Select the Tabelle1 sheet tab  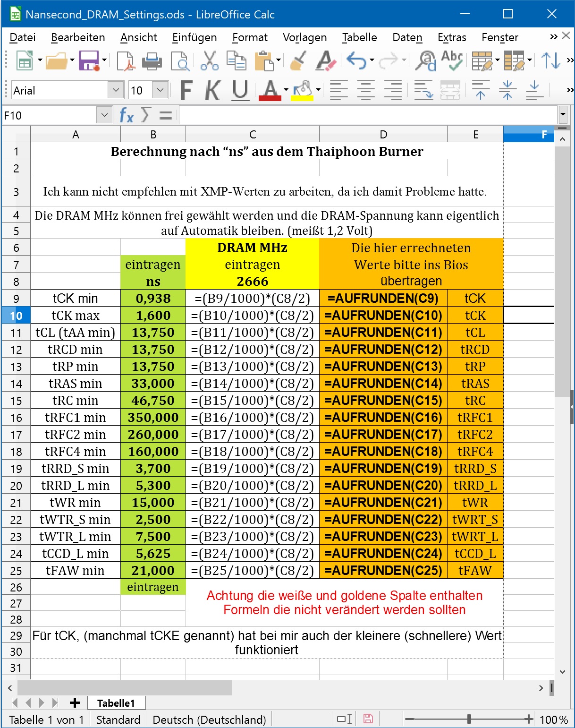coord(116,703)
